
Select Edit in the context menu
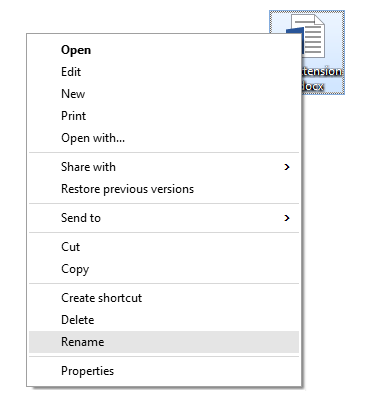(x=164, y=72)
